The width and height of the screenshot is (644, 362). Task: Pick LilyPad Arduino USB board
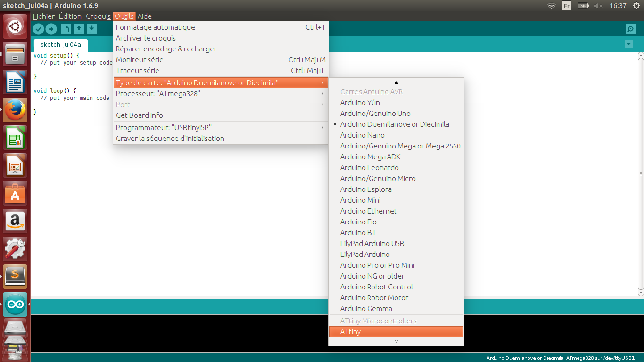pyautogui.click(x=396, y=244)
